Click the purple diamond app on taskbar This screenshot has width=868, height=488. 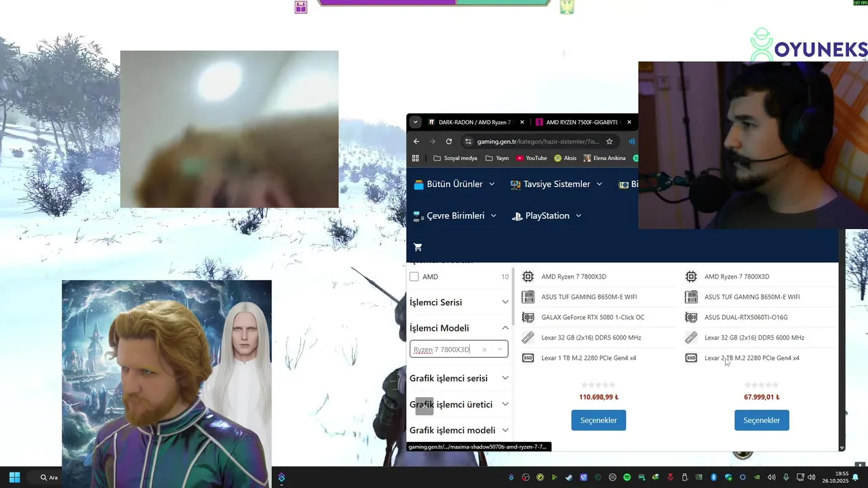coord(281,477)
